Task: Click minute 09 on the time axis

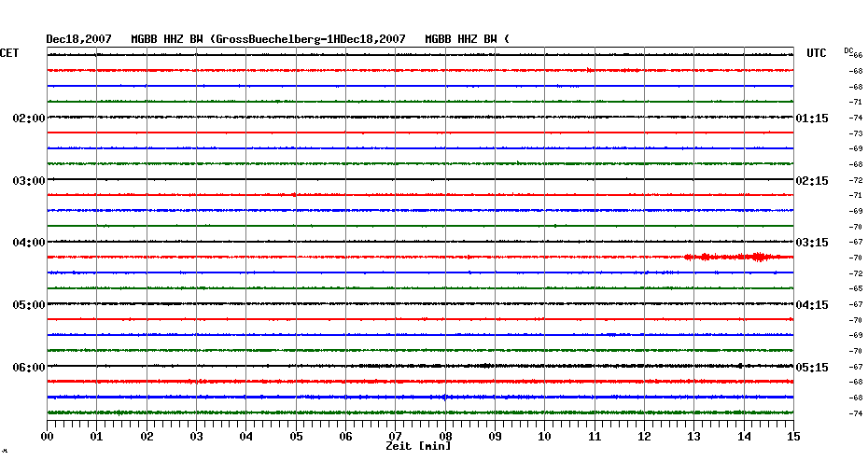Action: [x=496, y=437]
